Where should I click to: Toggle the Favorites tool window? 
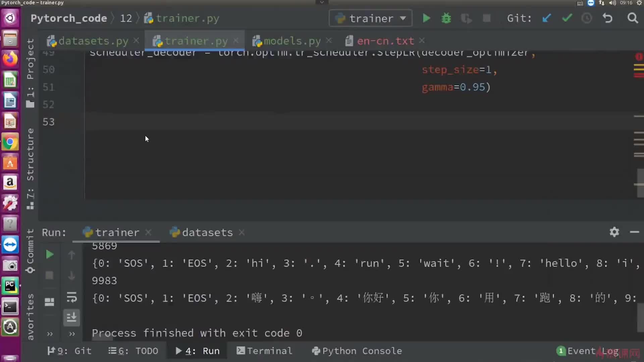click(x=30, y=317)
